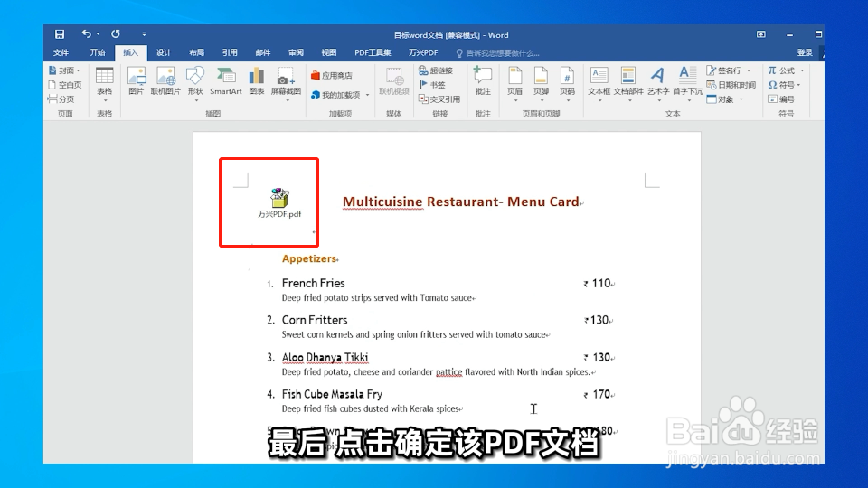The width and height of the screenshot is (868, 488).
Task: Open the 应用商店 store
Action: coord(332,75)
